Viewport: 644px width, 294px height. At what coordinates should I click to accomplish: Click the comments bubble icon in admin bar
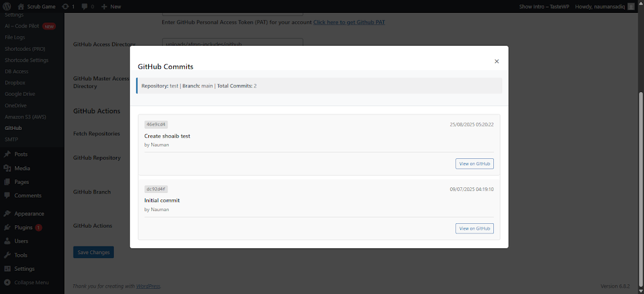pyautogui.click(x=84, y=6)
